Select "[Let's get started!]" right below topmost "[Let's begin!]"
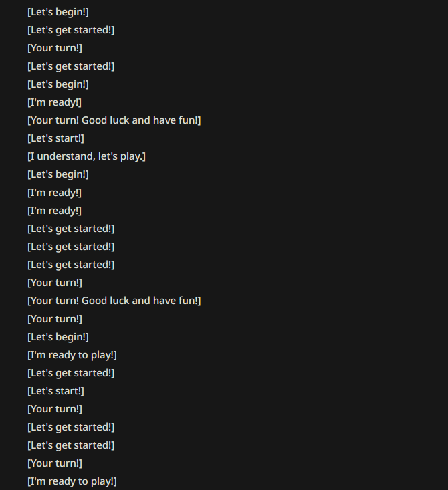 [71, 30]
